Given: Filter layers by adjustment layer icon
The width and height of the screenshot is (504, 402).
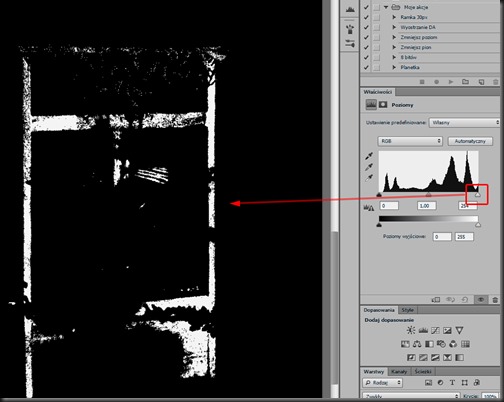Looking at the screenshot, I should [x=440, y=383].
